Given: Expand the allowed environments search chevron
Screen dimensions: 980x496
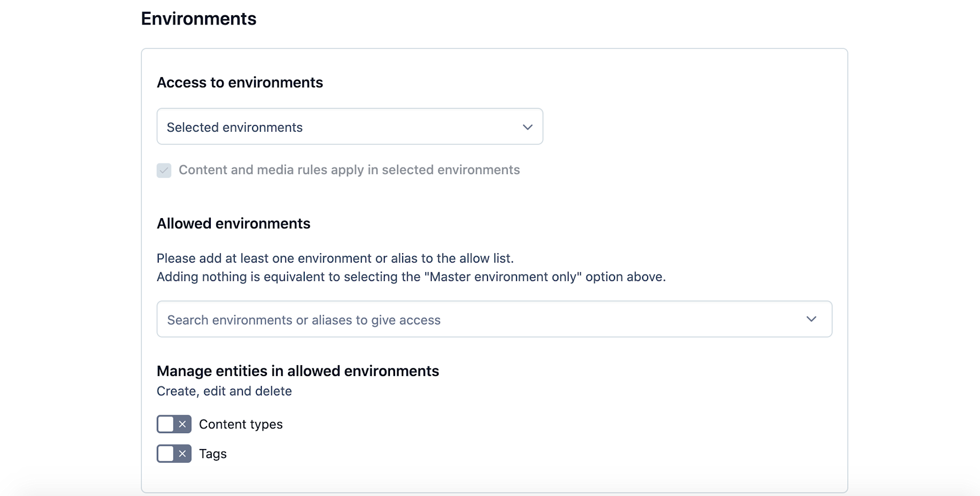Looking at the screenshot, I should (x=811, y=319).
